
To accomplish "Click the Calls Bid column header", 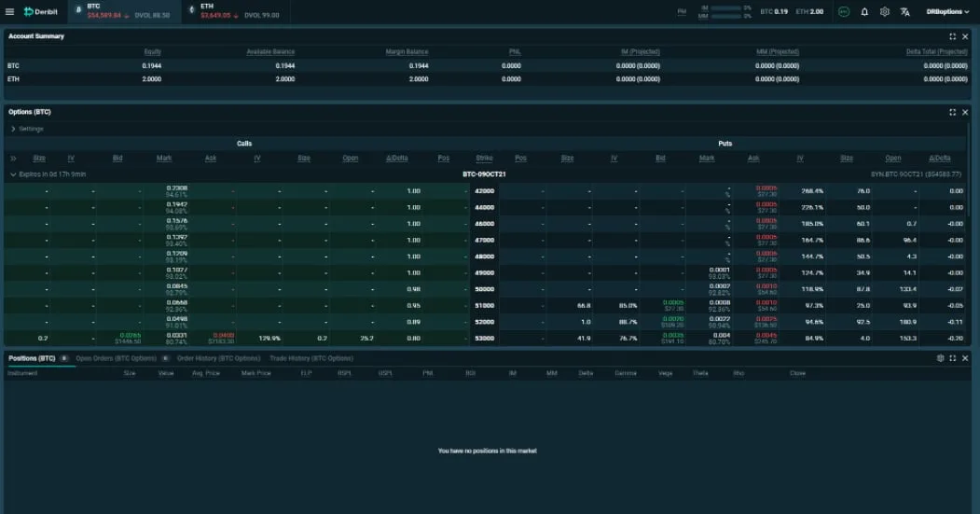I will pos(117,159).
